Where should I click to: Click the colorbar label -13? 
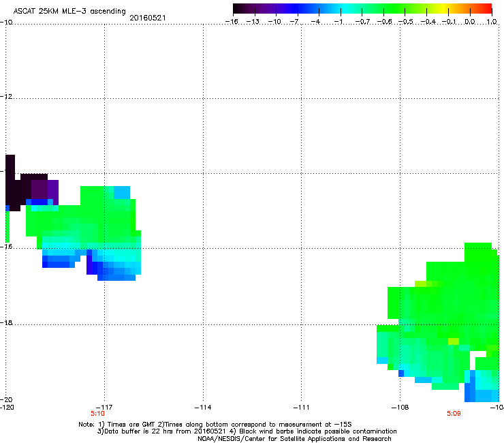point(253,22)
